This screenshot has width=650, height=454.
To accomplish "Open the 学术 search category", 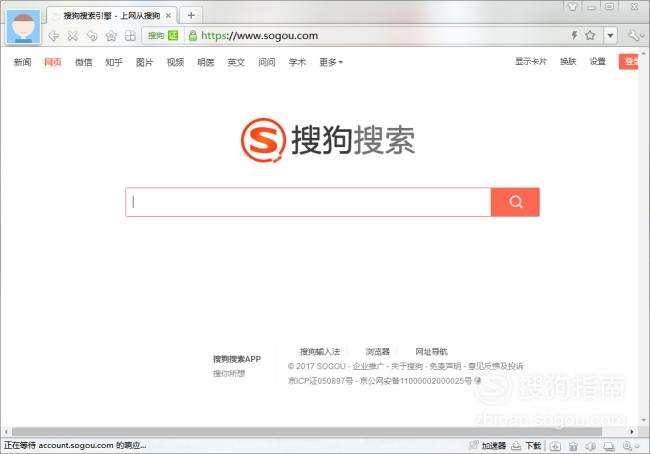I will point(298,62).
